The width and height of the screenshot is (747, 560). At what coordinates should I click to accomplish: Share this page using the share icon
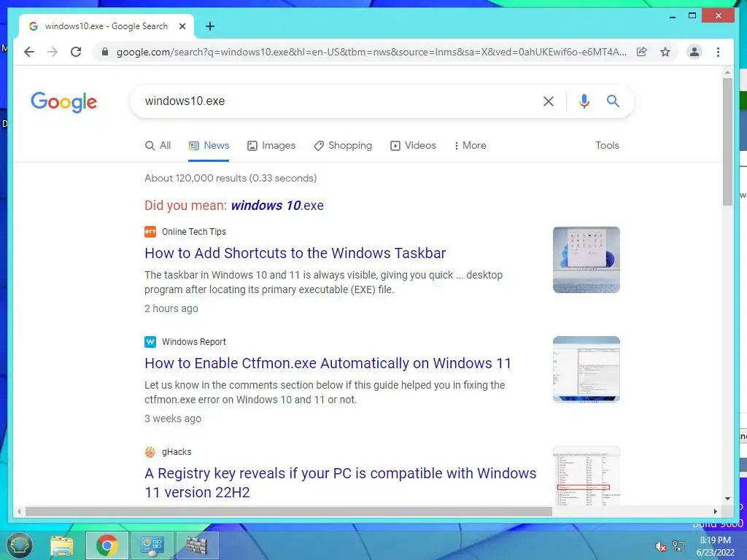(642, 52)
